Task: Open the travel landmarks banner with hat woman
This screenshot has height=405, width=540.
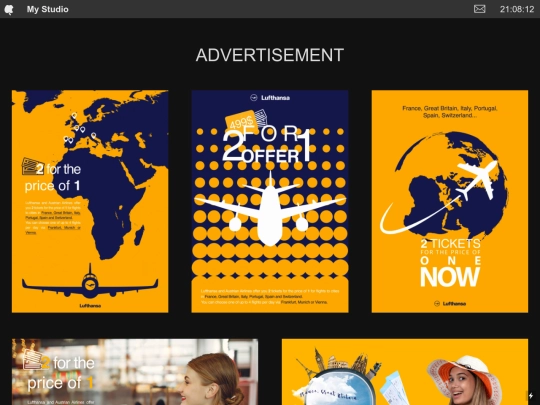Action: (x=405, y=372)
